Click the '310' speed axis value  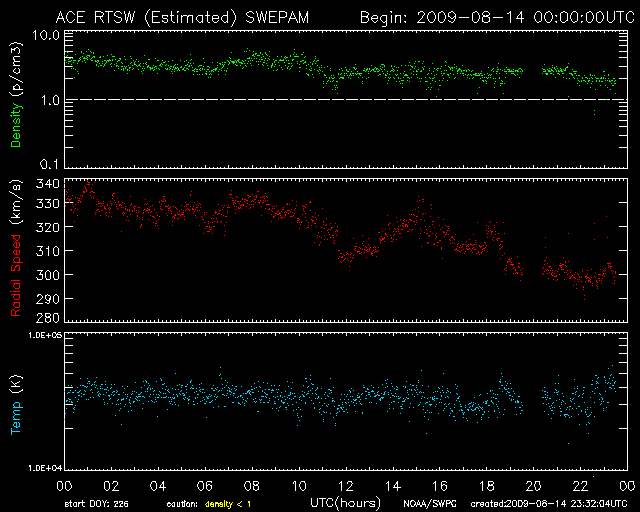48,251
